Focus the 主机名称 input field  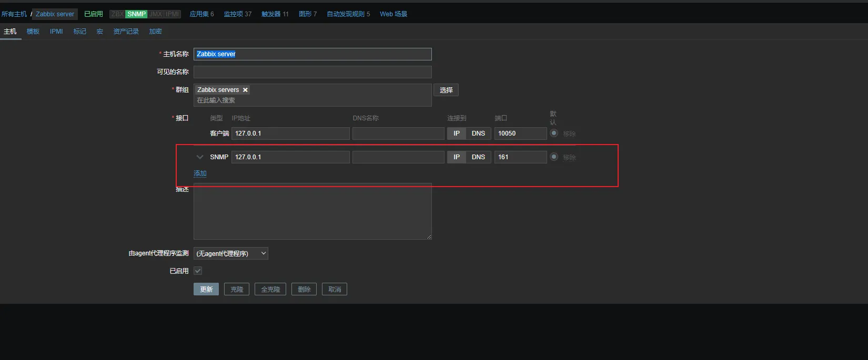pyautogui.click(x=312, y=54)
